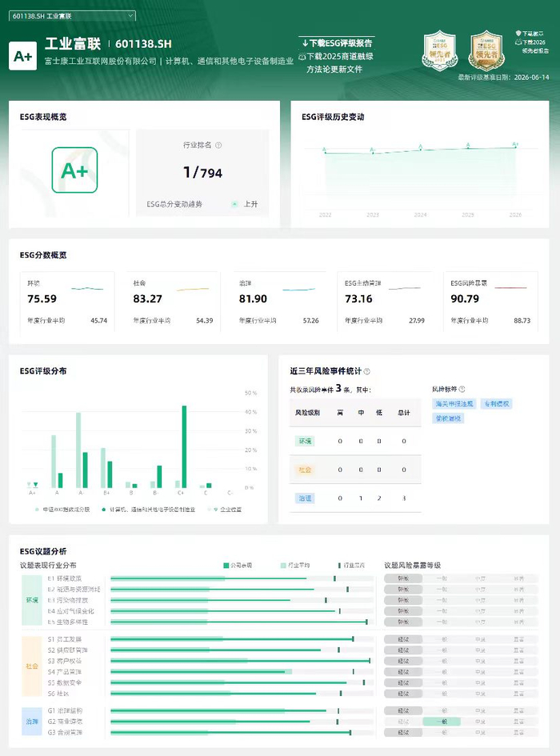Click the environment score sparkline trend
Screen dimensions: 560x756
click(87, 289)
